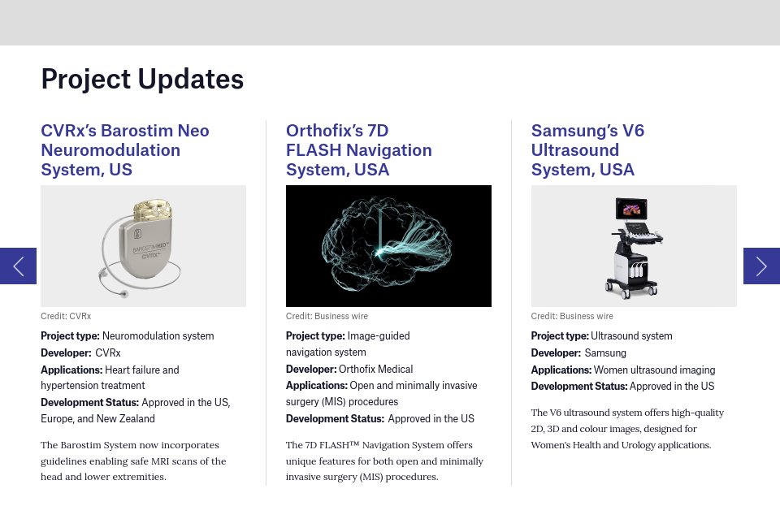Screen dimensions: 780x532
Task: Select Orthofix 'Development Status: Approved in the US'
Action: click(380, 418)
